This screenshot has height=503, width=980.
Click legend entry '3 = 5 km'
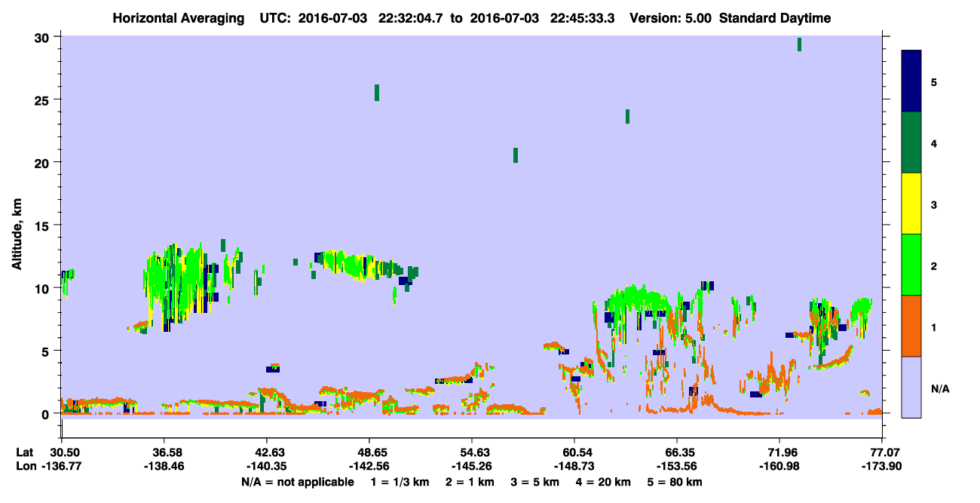click(x=535, y=482)
